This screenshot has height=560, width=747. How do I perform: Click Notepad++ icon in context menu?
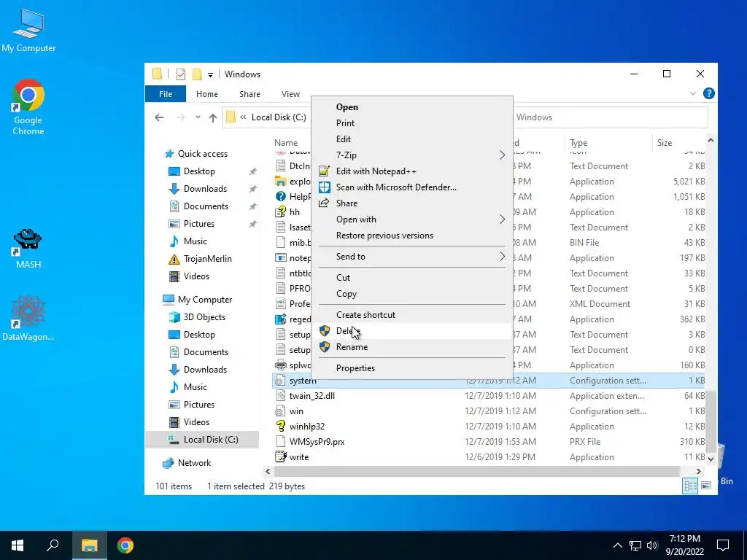pyautogui.click(x=325, y=171)
